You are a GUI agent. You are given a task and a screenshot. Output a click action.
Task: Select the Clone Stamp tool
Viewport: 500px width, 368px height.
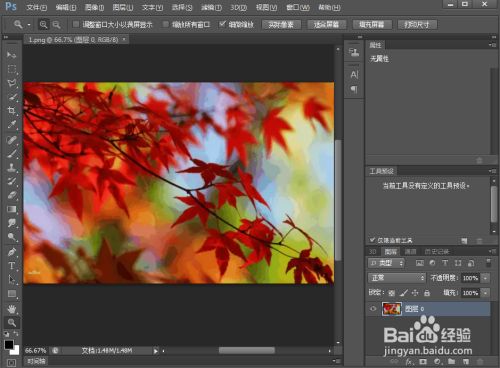point(12,167)
